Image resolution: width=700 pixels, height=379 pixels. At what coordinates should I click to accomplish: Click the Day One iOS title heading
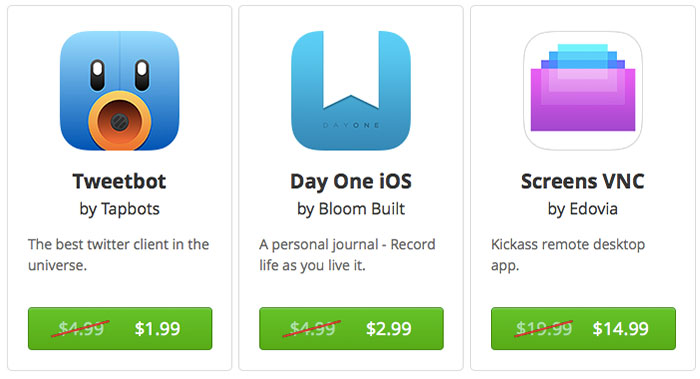coord(351,182)
